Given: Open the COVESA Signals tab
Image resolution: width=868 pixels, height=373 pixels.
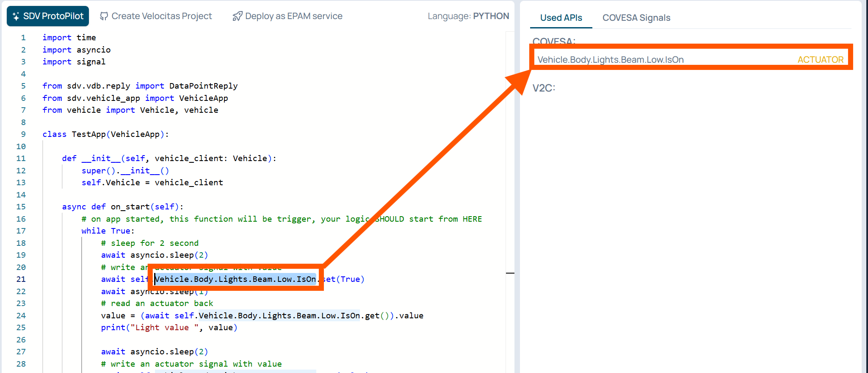Looking at the screenshot, I should click(636, 18).
